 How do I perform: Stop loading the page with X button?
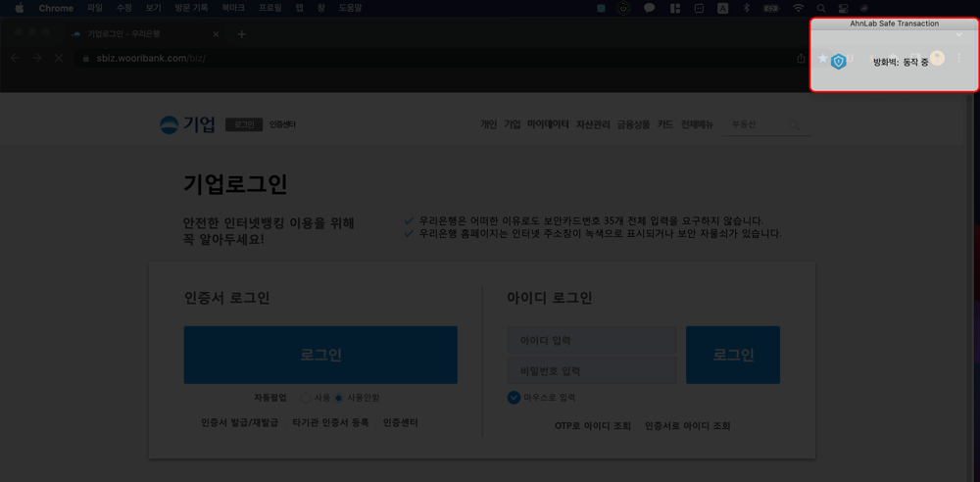[58, 58]
